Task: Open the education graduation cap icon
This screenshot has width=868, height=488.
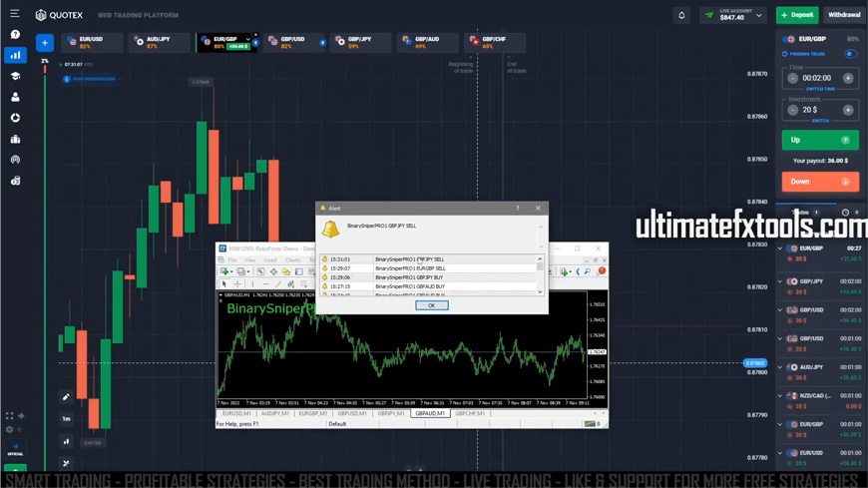Action: click(x=15, y=76)
